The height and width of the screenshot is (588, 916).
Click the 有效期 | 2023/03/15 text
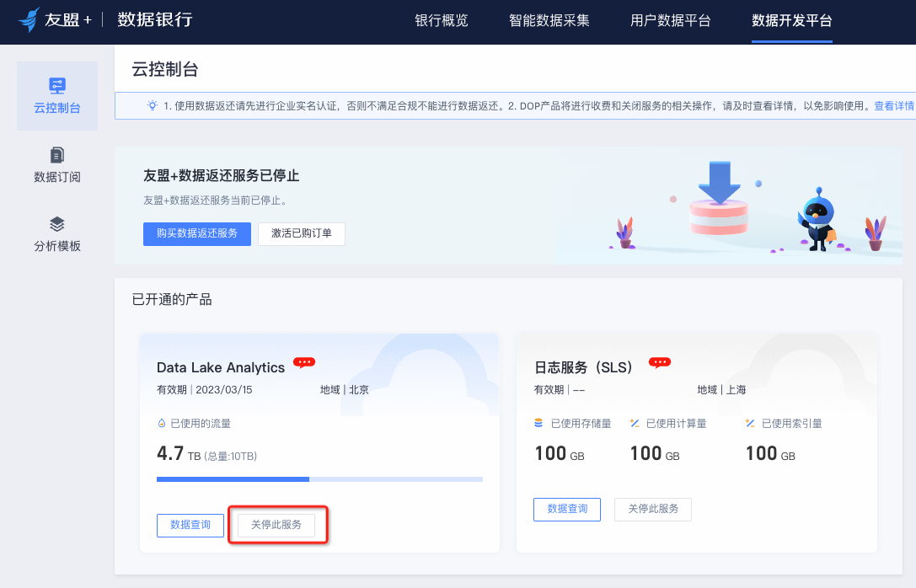pyautogui.click(x=205, y=389)
